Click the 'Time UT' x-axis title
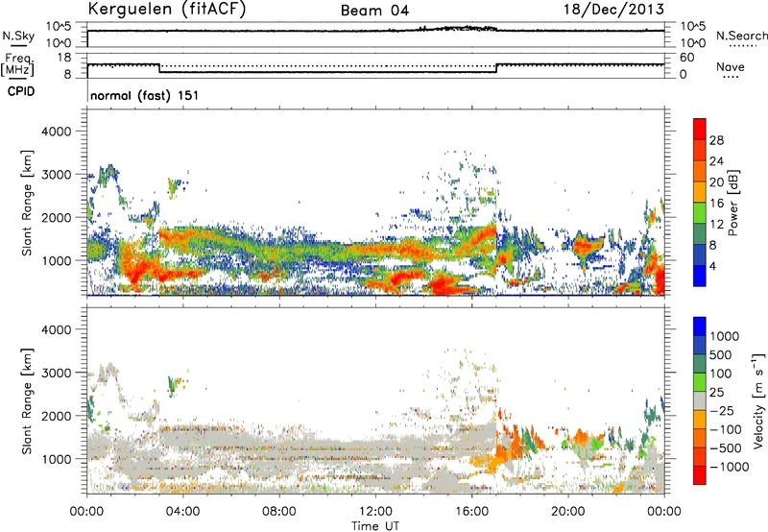 (375, 526)
